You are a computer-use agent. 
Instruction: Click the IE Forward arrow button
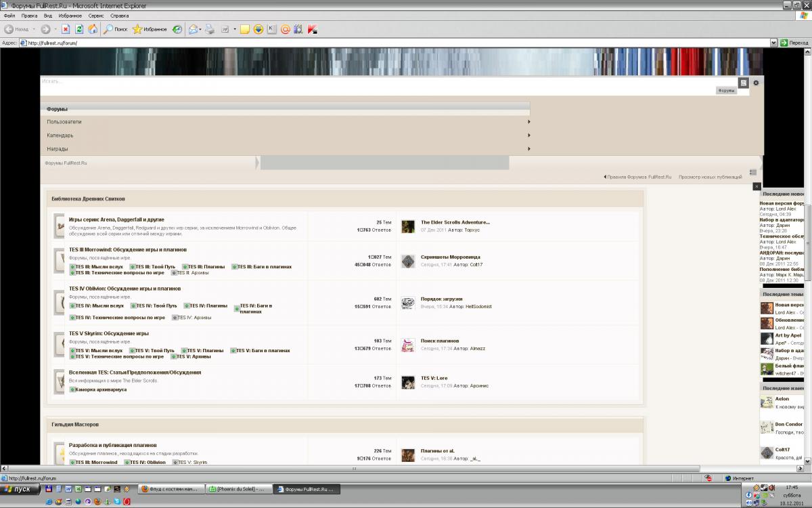[x=45, y=29]
